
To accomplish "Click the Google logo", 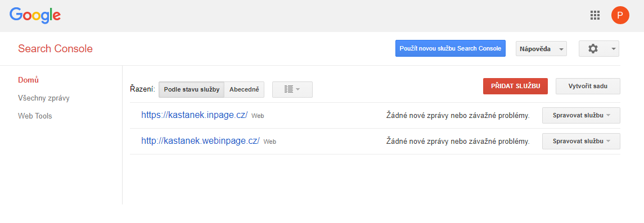I will click(35, 16).
